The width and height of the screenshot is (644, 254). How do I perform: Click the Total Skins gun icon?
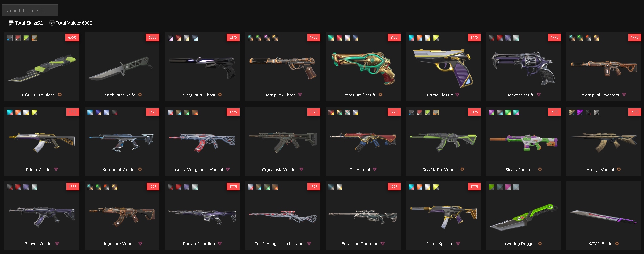11,23
